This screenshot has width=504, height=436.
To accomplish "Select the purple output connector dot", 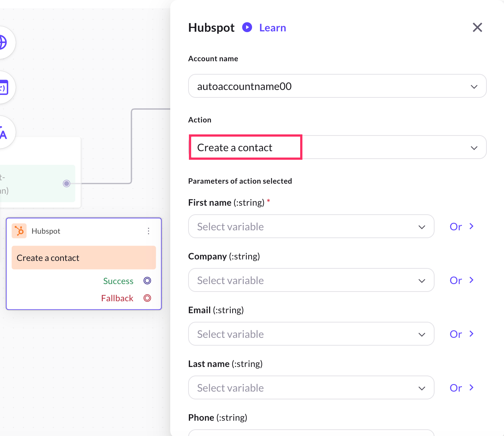I will pyautogui.click(x=66, y=183).
